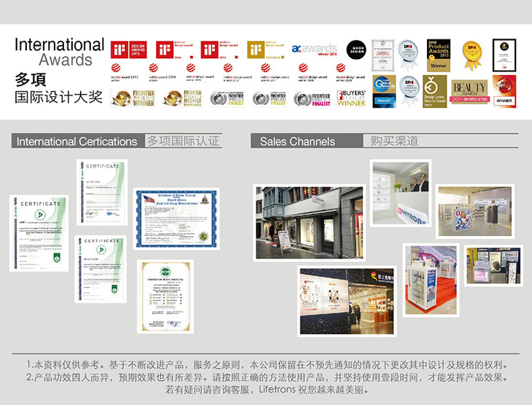Image resolution: width=532 pixels, height=405 pixels.
Task: Select the red dot award 2015 logo
Action: (124, 72)
